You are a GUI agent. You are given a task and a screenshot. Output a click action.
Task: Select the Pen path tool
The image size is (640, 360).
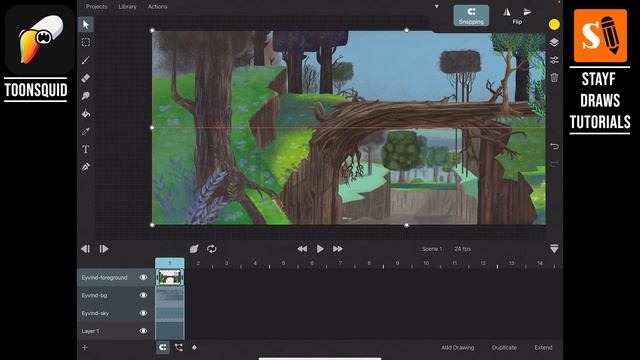86,167
